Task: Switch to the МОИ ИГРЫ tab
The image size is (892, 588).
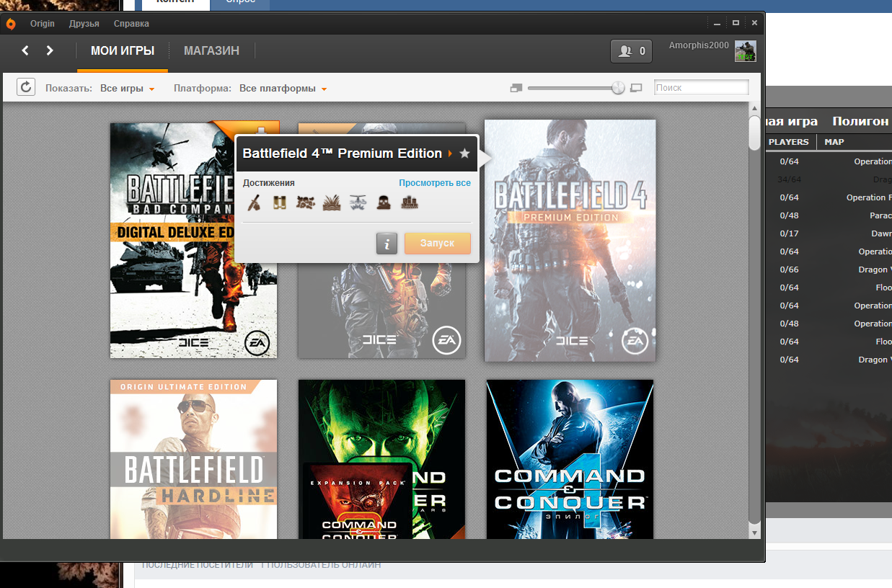Action: click(x=123, y=51)
